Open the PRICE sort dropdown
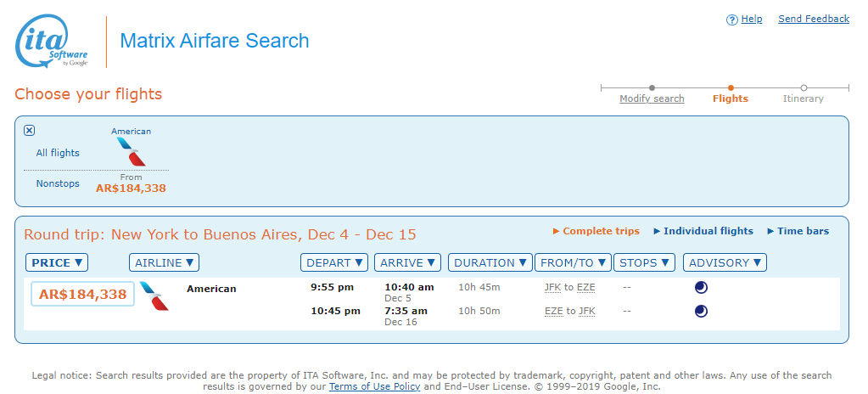This screenshot has height=394, width=868. coord(57,262)
